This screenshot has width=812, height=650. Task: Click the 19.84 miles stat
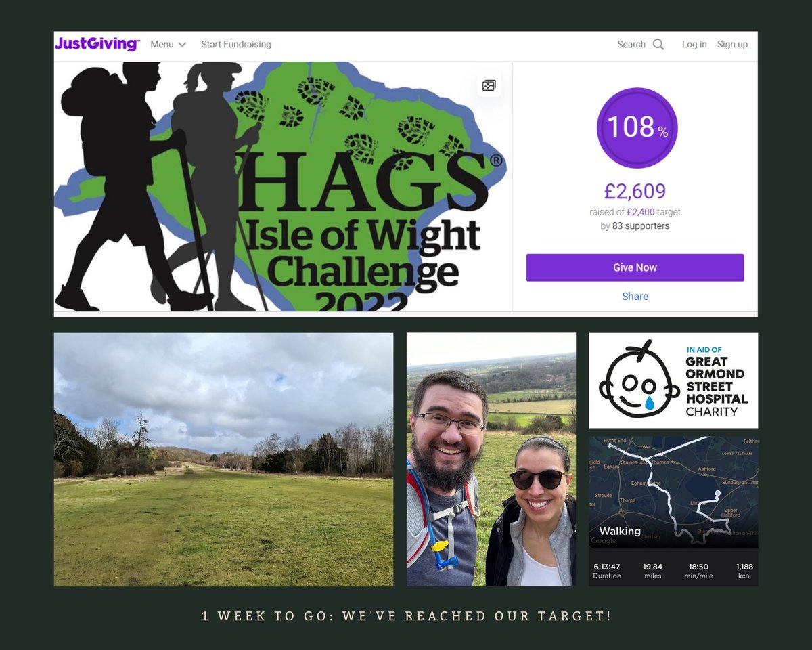[x=652, y=571]
